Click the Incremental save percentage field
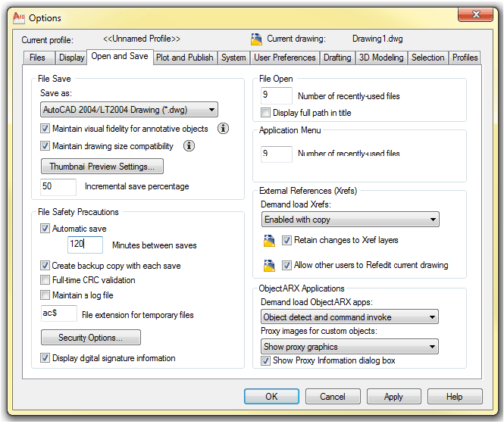Viewport: 504px width, 424px height. point(58,186)
